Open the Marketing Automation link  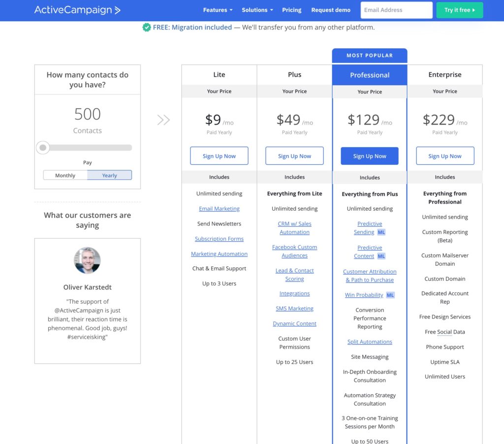click(x=219, y=254)
